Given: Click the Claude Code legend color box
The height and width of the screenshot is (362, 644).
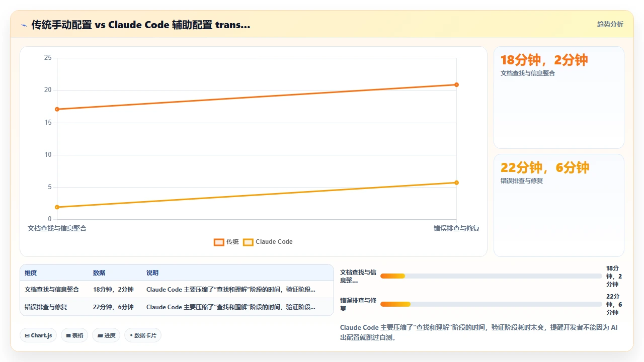Looking at the screenshot, I should coord(248,242).
